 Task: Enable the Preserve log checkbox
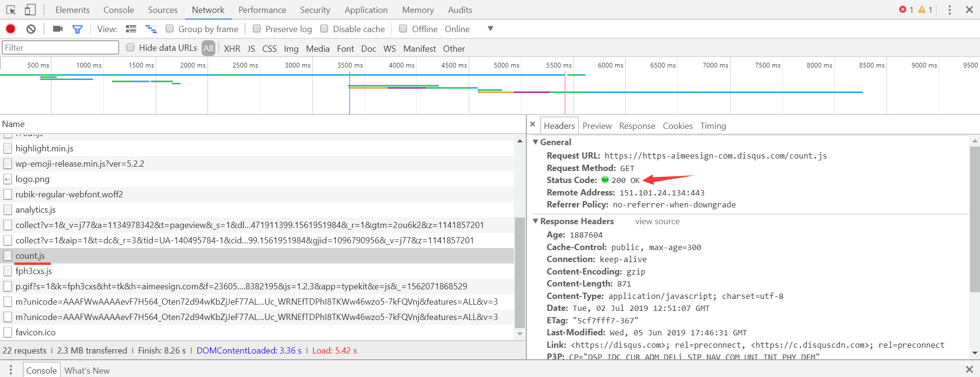point(257,29)
